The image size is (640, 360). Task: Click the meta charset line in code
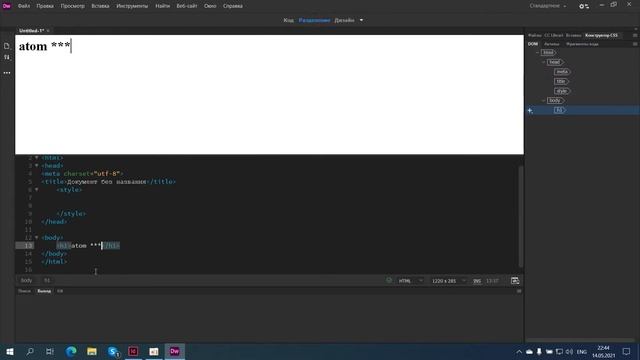[x=82, y=173]
